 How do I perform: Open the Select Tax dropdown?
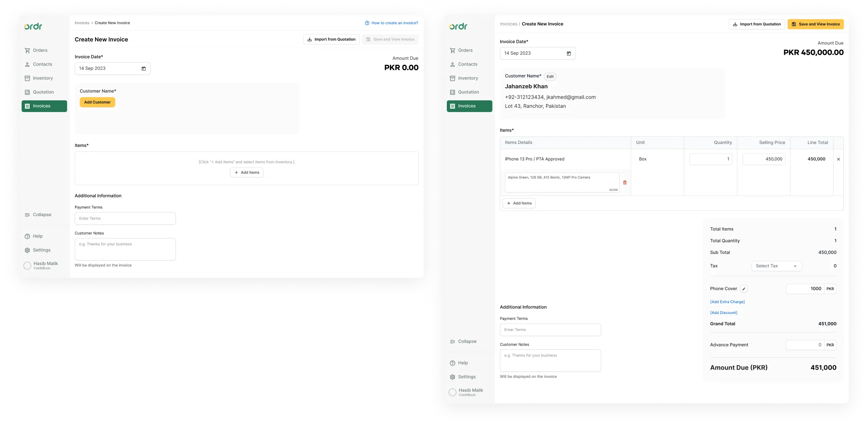pyautogui.click(x=776, y=266)
